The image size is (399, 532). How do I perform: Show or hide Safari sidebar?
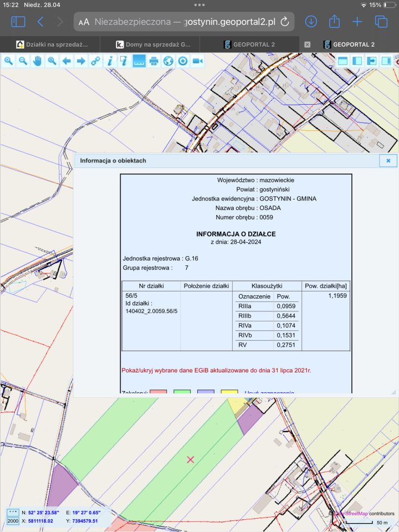(18, 22)
